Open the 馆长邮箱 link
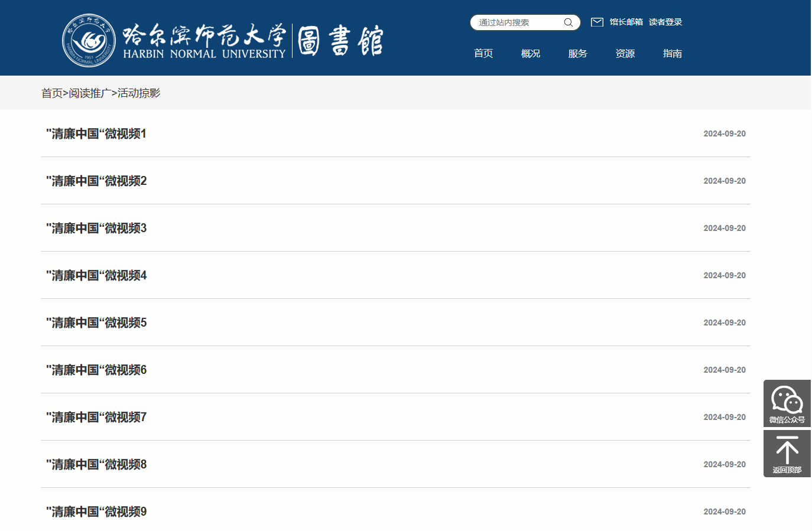The image size is (812, 531). [x=626, y=22]
